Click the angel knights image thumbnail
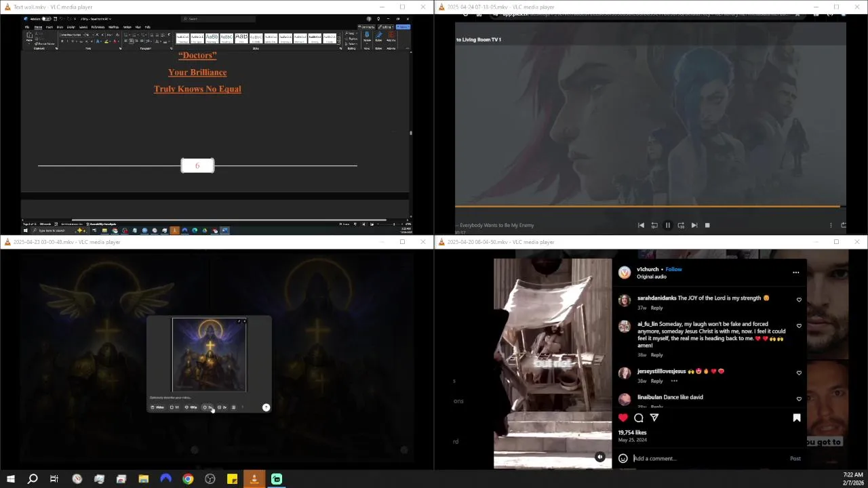This screenshot has width=868, height=488. 210,355
